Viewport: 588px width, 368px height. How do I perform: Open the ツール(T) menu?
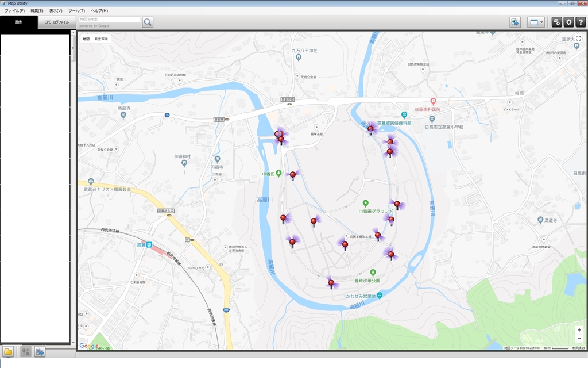(x=76, y=11)
